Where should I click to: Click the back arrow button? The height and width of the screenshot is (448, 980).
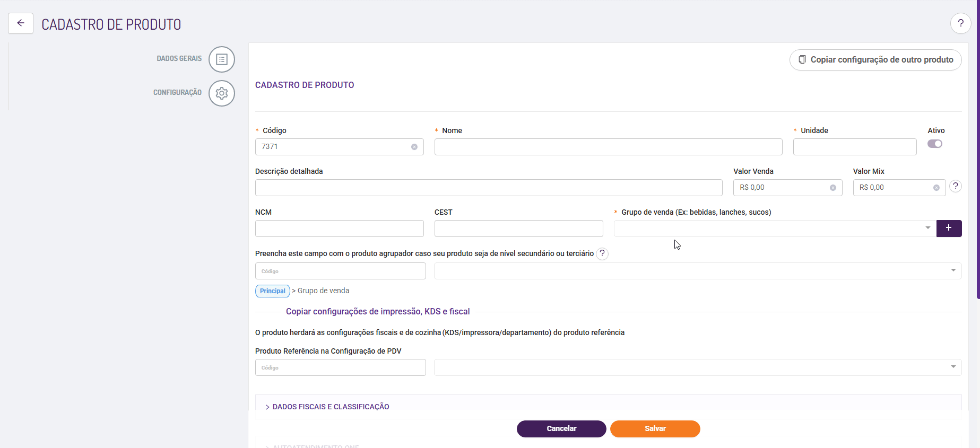[x=21, y=23]
